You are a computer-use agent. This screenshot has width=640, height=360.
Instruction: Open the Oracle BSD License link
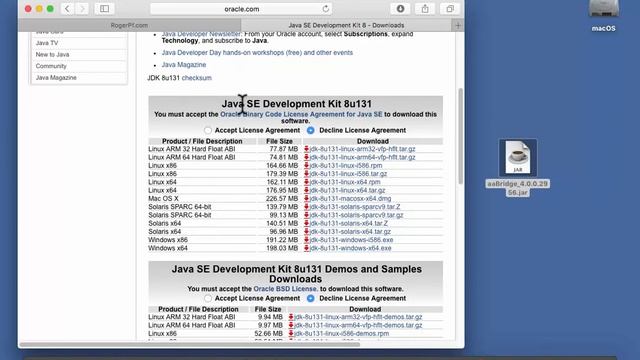(x=285, y=289)
